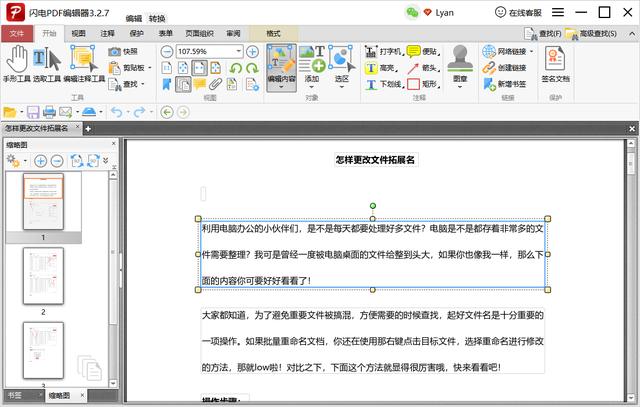Click the Advanced Find (高级查找) button
The height and width of the screenshot is (407, 640).
click(603, 33)
